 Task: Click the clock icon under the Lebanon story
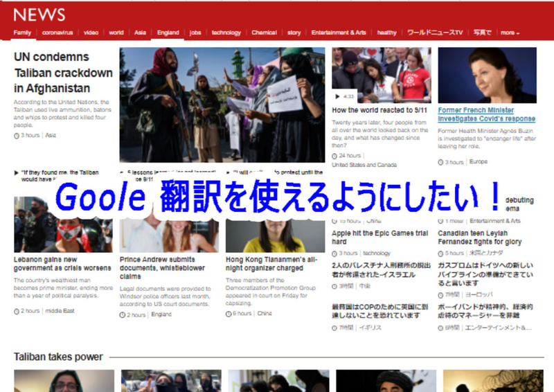pos(16,312)
